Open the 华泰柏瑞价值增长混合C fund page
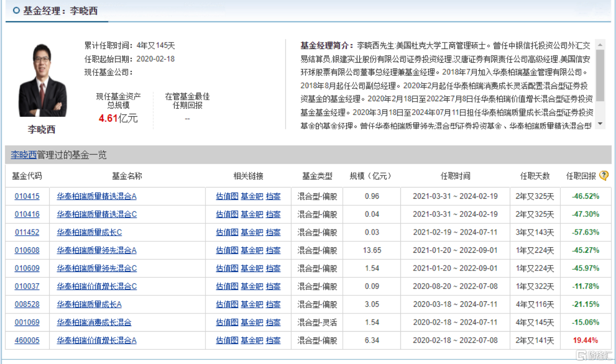 pyautogui.click(x=97, y=286)
